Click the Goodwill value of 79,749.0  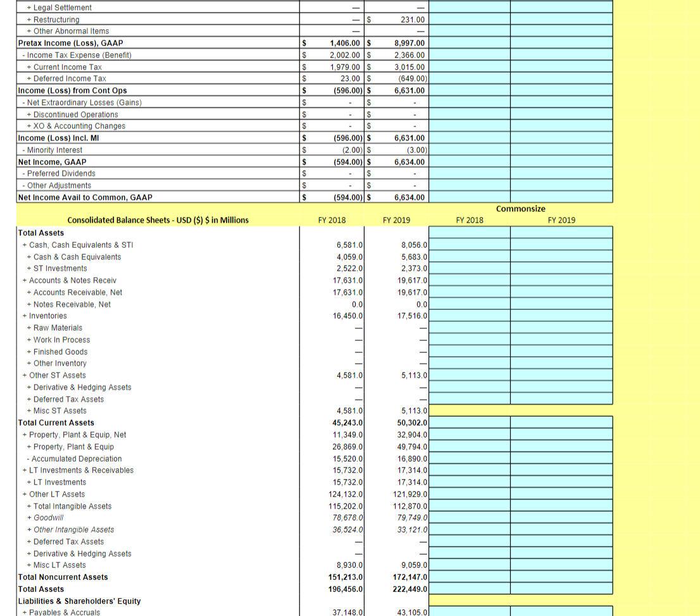coord(411,517)
